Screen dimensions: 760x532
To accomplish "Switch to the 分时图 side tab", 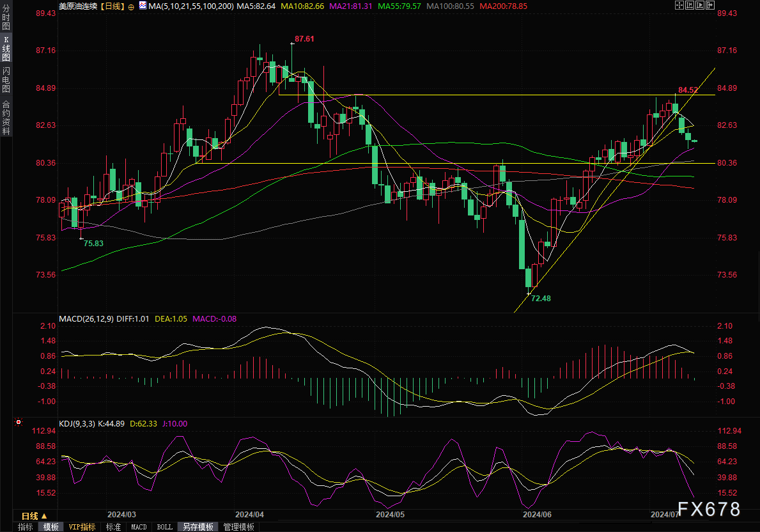I will point(6,22).
